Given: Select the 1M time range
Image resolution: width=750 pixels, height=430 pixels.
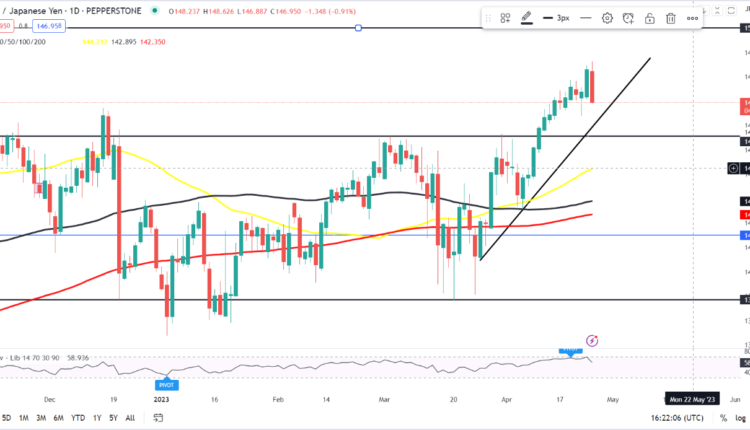Looking at the screenshot, I should click(x=24, y=417).
